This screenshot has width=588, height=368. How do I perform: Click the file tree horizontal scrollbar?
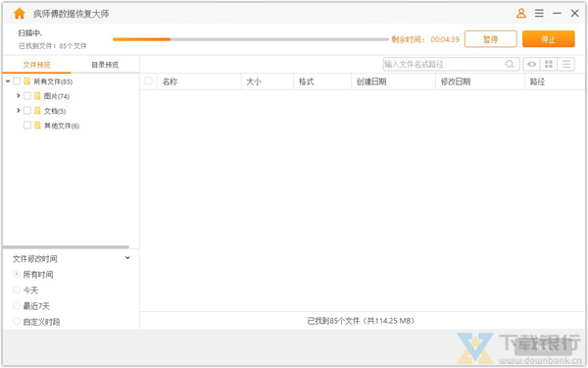(66, 247)
